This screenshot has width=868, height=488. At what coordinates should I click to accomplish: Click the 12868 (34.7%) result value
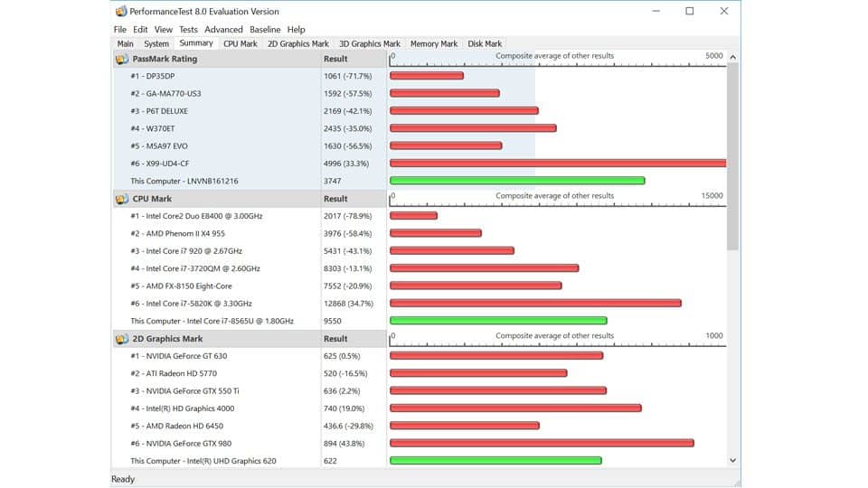tap(348, 304)
